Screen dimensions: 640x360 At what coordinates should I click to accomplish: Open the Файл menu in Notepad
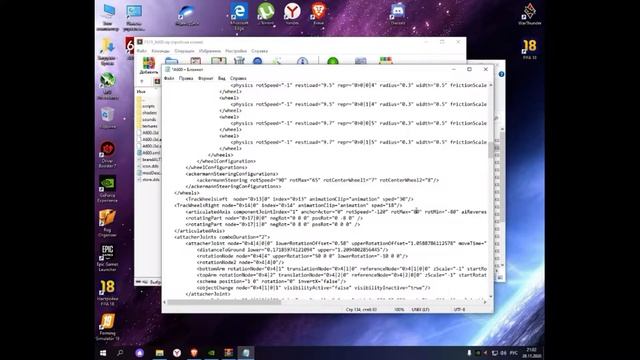(169, 78)
